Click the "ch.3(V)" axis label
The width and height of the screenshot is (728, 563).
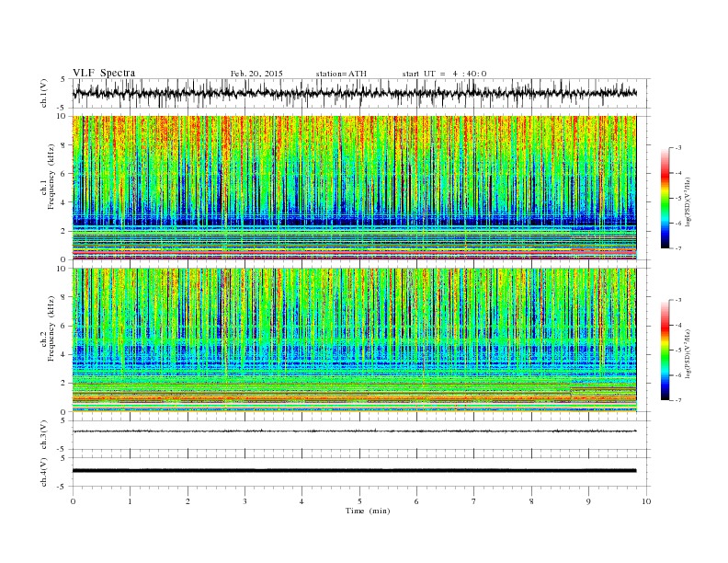point(44,436)
